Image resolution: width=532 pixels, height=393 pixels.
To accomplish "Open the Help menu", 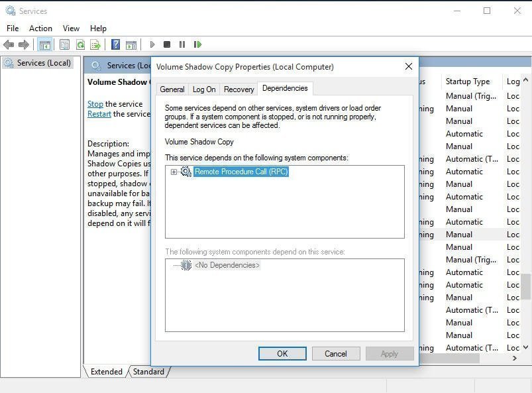I will pos(98,28).
